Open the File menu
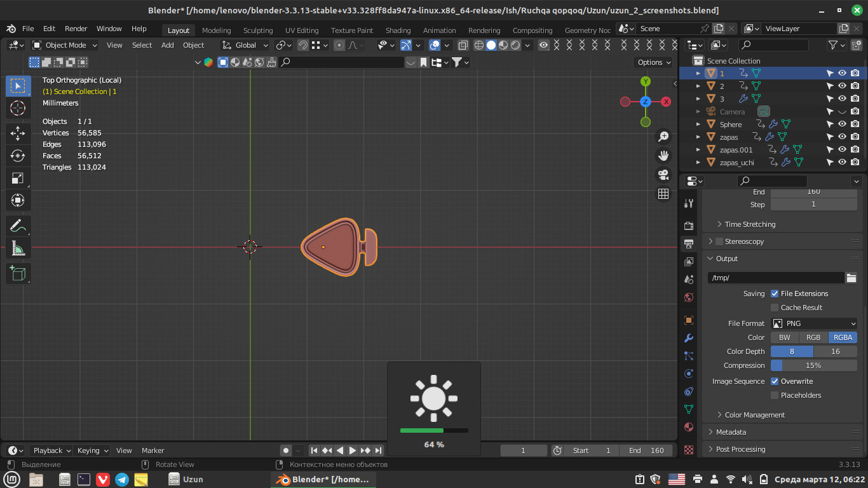This screenshot has height=488, width=868. pyautogui.click(x=28, y=29)
